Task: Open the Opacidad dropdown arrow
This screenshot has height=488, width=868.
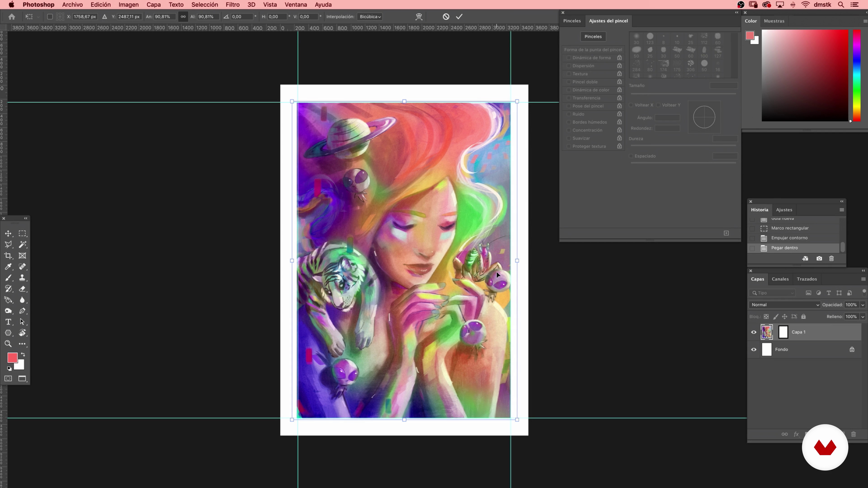Action: 863,305
